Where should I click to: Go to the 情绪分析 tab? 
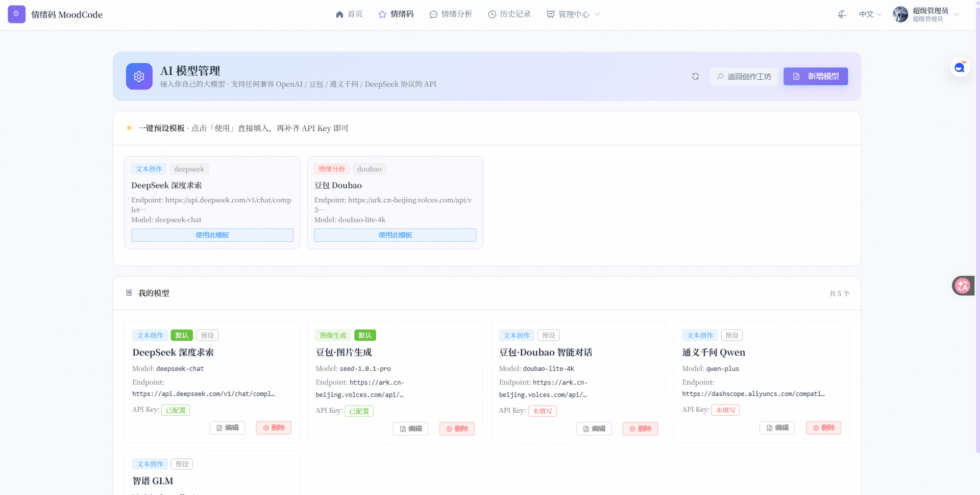(x=451, y=14)
